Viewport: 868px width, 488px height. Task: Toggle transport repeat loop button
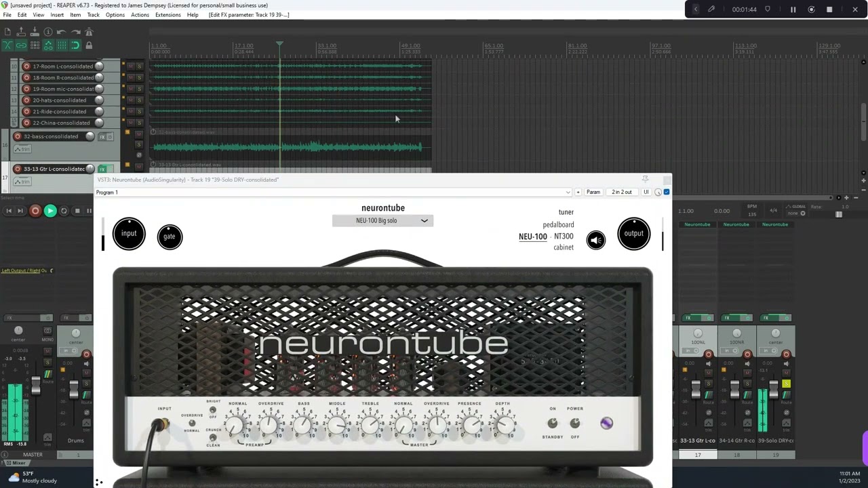click(x=64, y=211)
